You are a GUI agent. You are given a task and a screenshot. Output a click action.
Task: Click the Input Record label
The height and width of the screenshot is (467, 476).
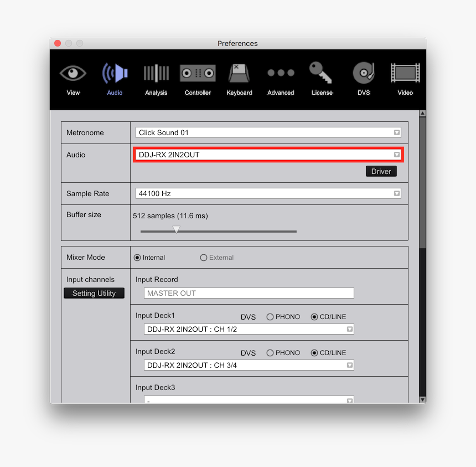157,280
